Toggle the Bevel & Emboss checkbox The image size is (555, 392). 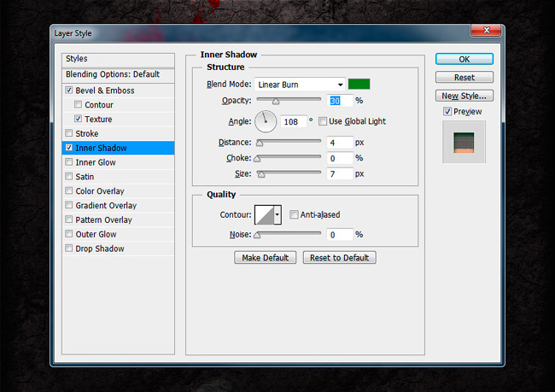(x=68, y=90)
